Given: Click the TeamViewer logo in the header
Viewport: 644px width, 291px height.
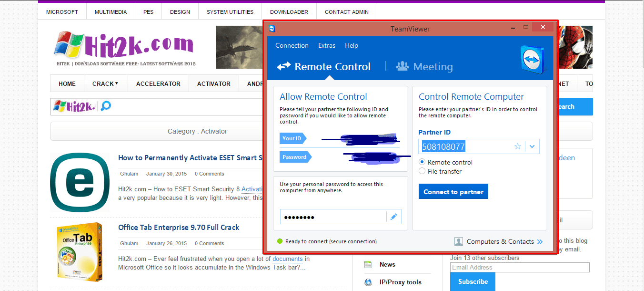Looking at the screenshot, I should pos(532,60).
